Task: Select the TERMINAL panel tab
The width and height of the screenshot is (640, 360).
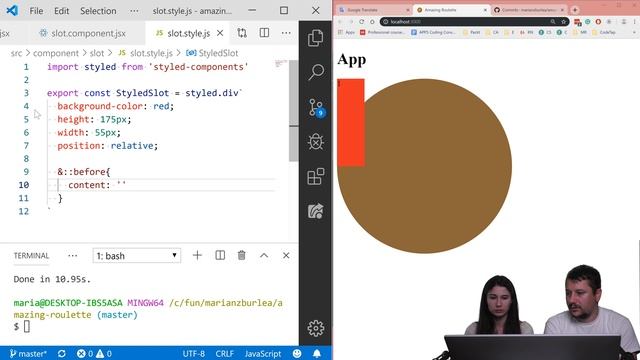Action: [31, 256]
